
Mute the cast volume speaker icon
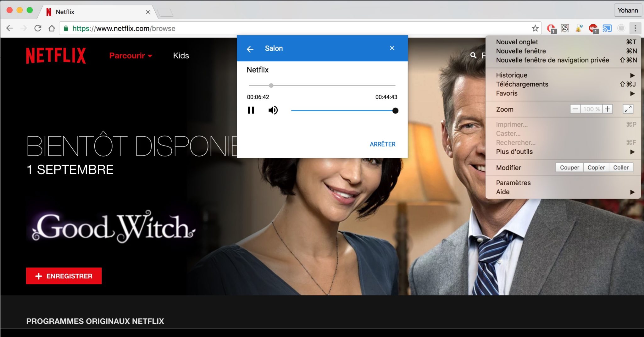273,110
